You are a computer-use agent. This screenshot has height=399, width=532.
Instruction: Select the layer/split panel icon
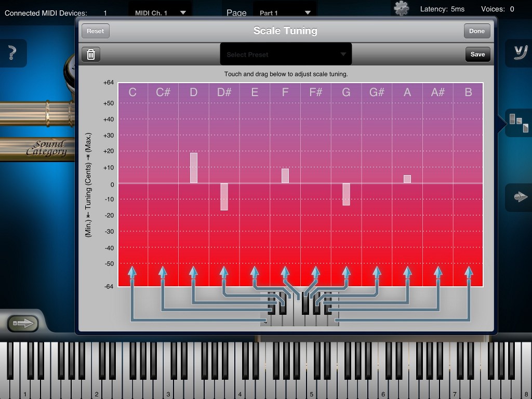point(518,123)
